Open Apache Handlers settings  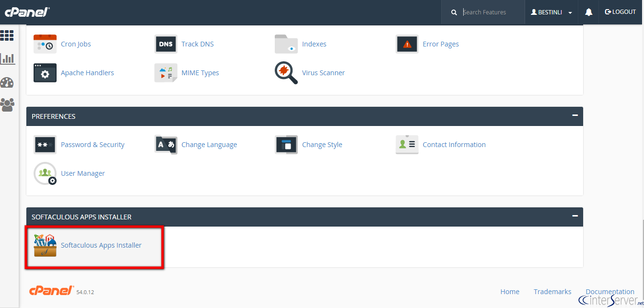(x=45, y=72)
